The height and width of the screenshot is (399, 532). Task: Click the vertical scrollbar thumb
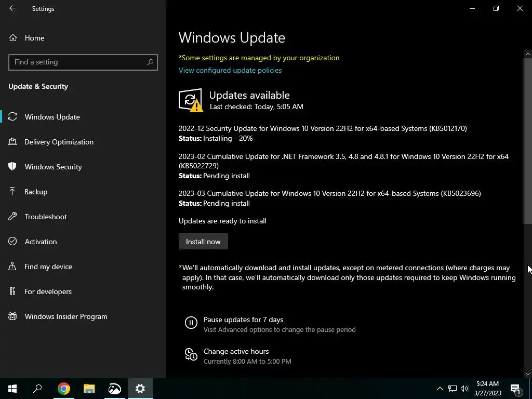point(528,141)
